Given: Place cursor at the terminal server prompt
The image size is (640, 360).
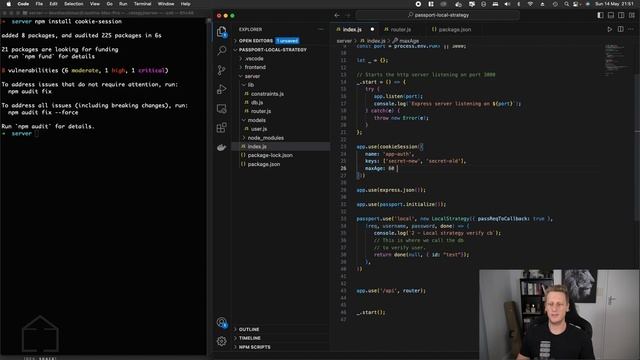Looking at the screenshot, I should (37, 134).
